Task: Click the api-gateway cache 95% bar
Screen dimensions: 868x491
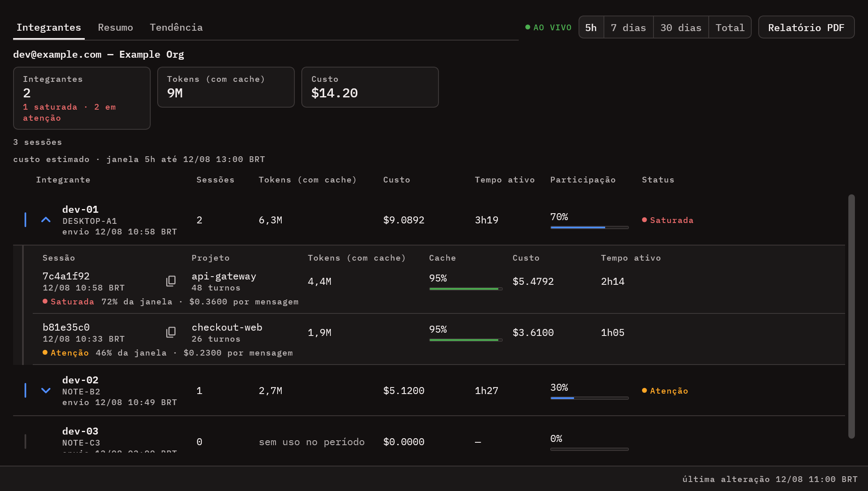Action: (x=466, y=289)
